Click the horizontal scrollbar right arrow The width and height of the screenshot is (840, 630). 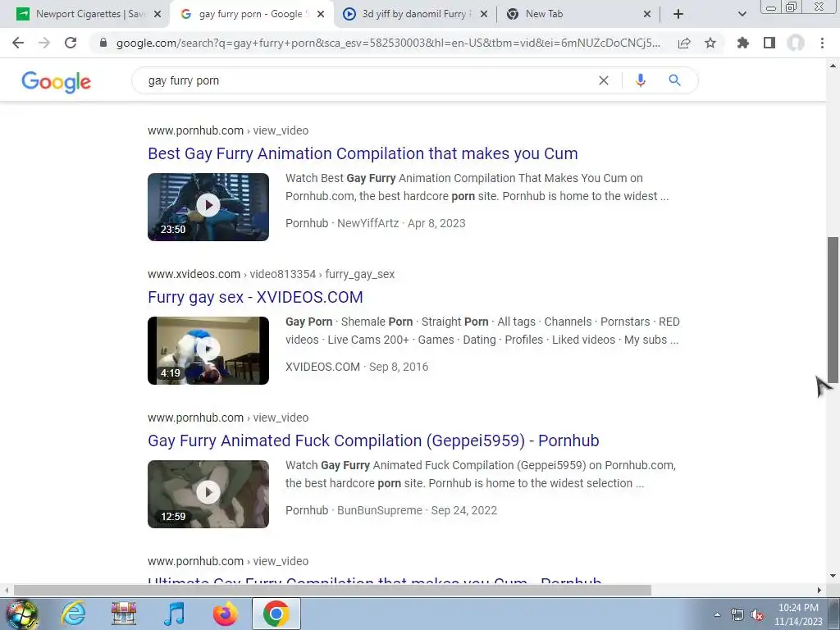coord(819,591)
